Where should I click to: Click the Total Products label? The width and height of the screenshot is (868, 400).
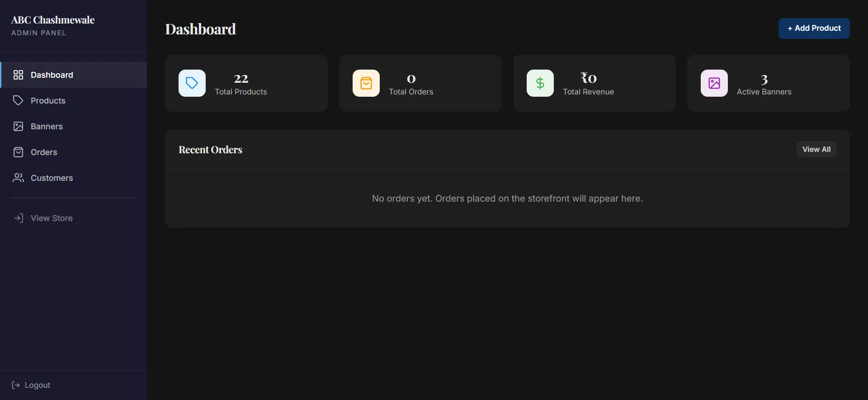point(241,92)
